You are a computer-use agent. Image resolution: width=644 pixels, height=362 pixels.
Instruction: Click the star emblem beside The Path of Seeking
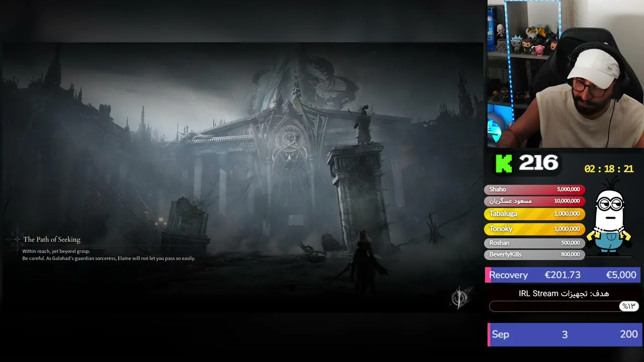pyautogui.click(x=16, y=239)
